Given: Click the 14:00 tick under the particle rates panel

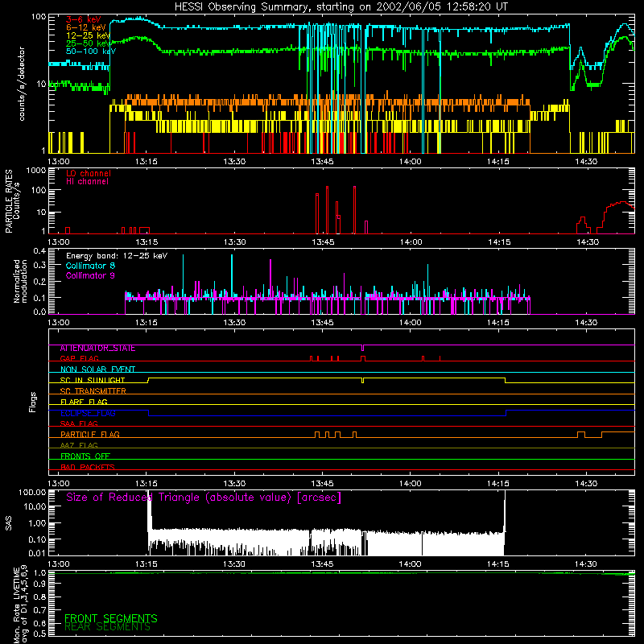Looking at the screenshot, I should point(411,242).
